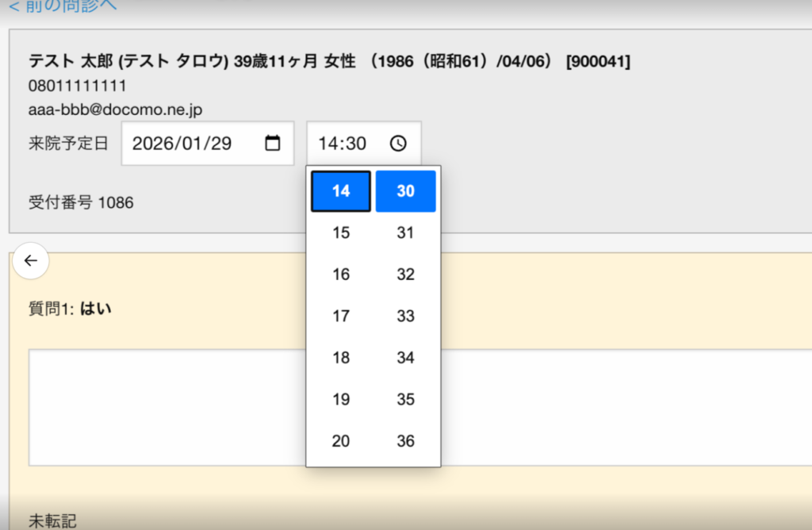The image size is (812, 530).
Task: Click the calendar icon in date field
Action: pos(272,144)
